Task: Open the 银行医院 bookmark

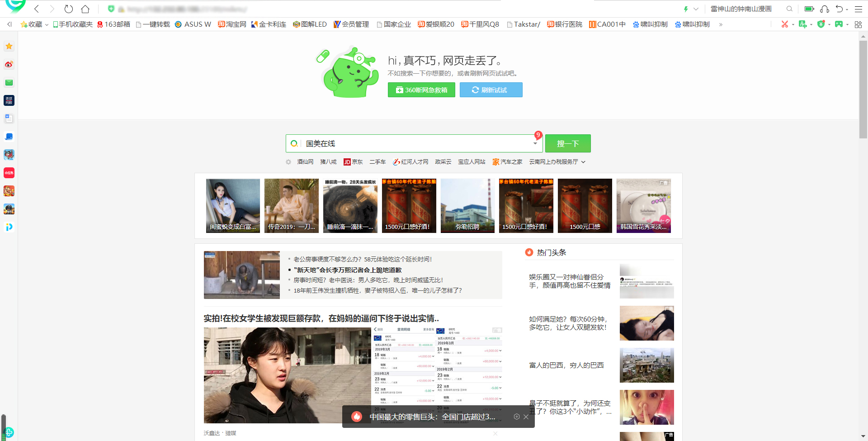Action: click(x=565, y=24)
